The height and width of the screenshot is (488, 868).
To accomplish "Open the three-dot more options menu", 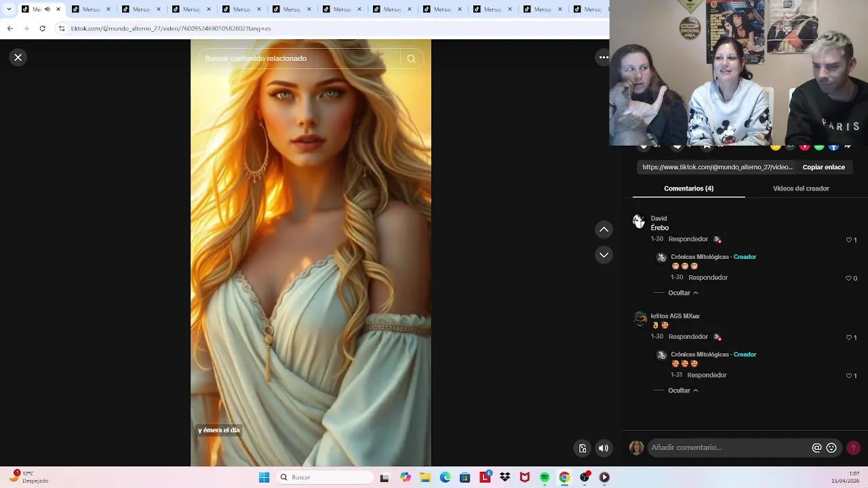I will (603, 58).
